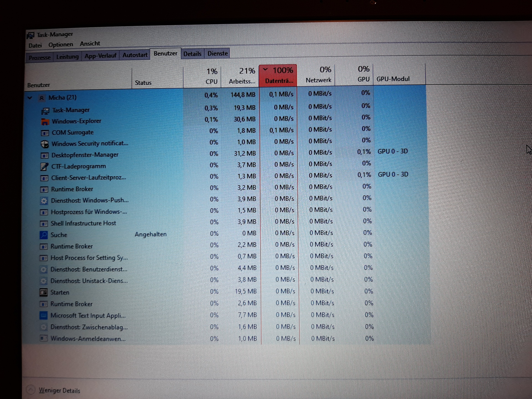The height and width of the screenshot is (399, 532).
Task: Click the user icon beside Micha (21)
Action: (x=42, y=98)
